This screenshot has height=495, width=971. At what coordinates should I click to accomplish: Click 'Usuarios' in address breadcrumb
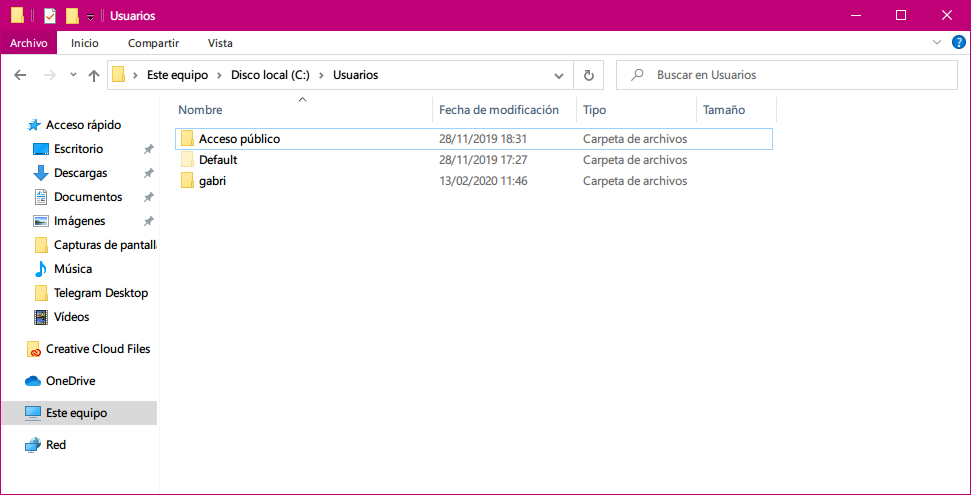(355, 76)
